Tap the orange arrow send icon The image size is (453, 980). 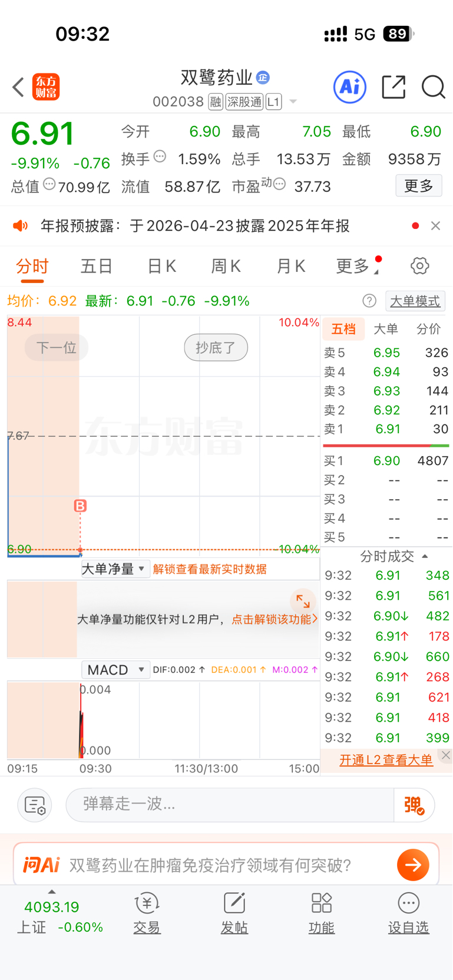pyautogui.click(x=413, y=865)
